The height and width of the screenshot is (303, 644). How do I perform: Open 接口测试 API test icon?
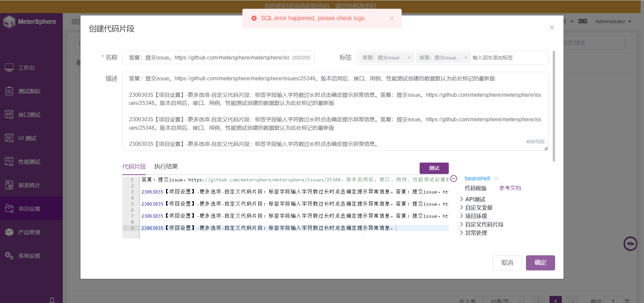(x=9, y=115)
